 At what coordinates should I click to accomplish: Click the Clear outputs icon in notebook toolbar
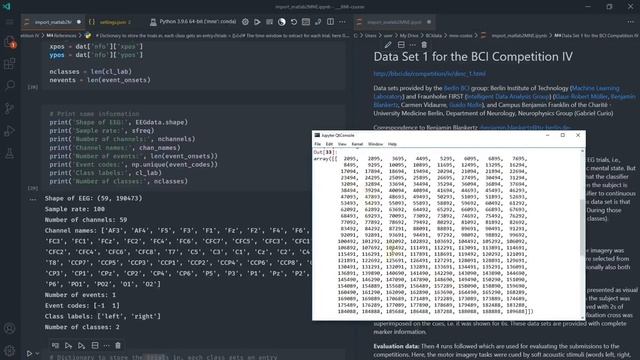(x=269, y=22)
